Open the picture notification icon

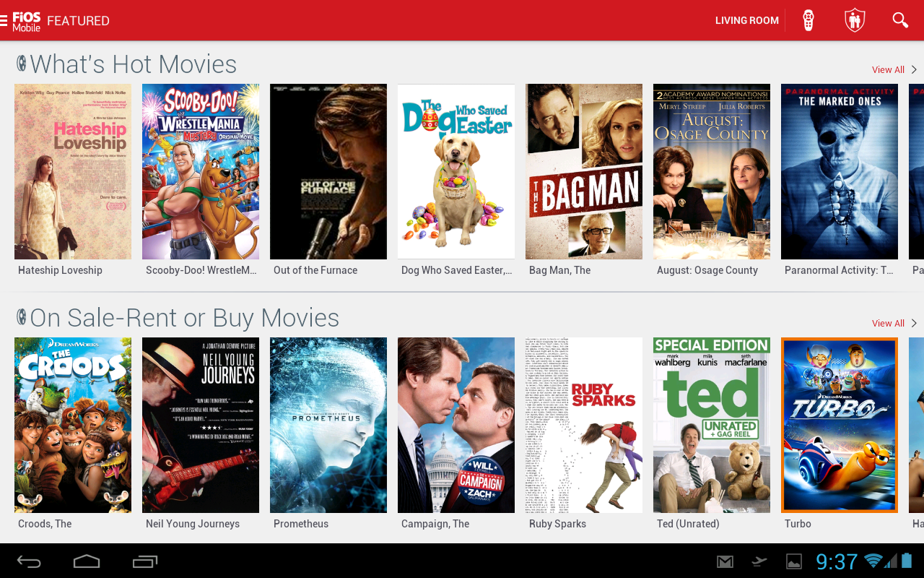[794, 561]
